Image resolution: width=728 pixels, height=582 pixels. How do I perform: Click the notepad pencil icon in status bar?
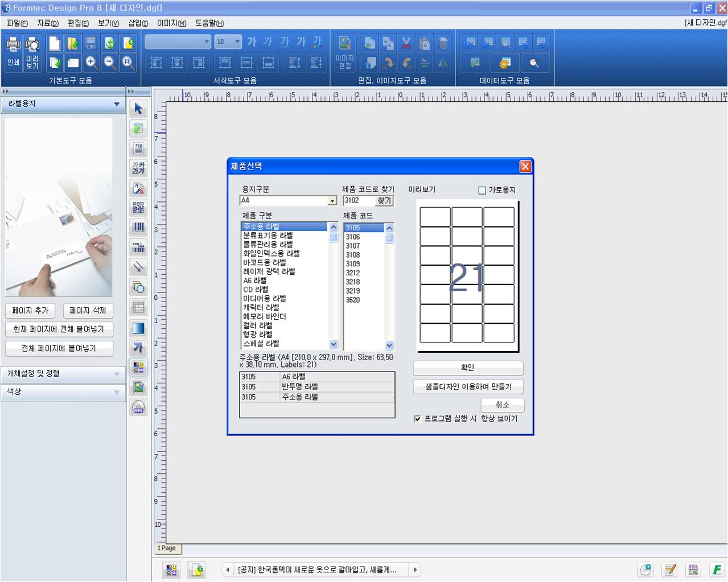click(670, 569)
